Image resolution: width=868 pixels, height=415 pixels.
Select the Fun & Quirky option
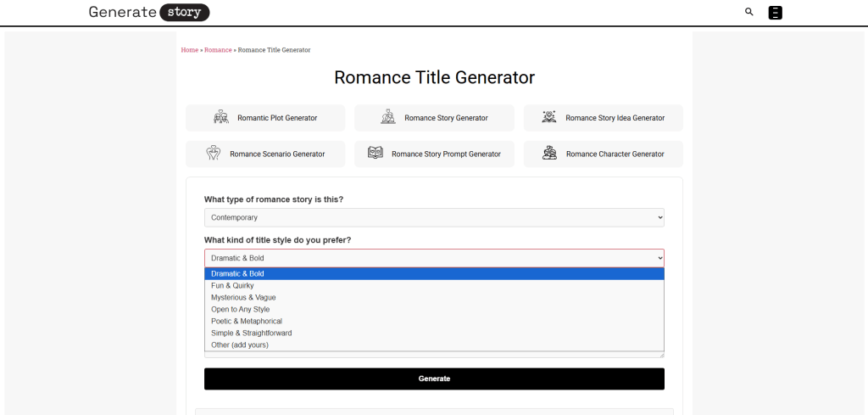(x=231, y=286)
